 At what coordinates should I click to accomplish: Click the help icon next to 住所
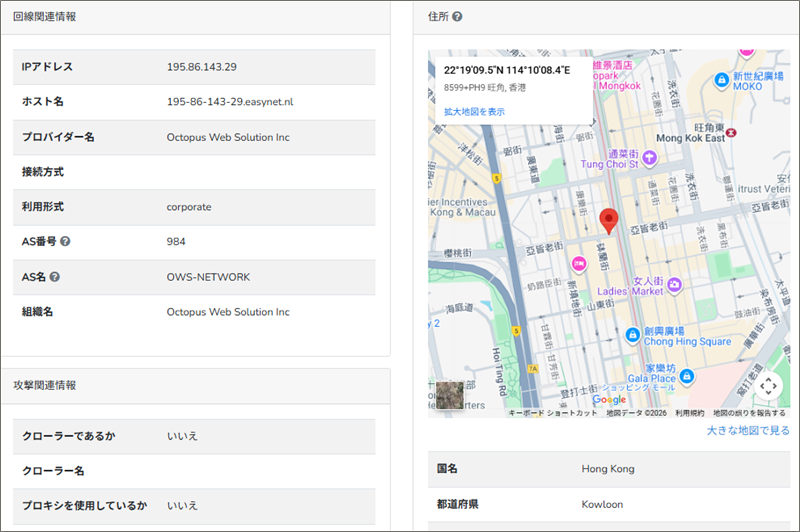[x=457, y=17]
